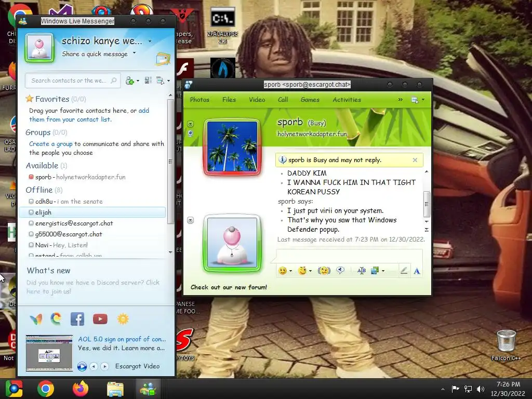Switch to handwriting pen mode in chat
Screen dimensions: 532x399
404,270
